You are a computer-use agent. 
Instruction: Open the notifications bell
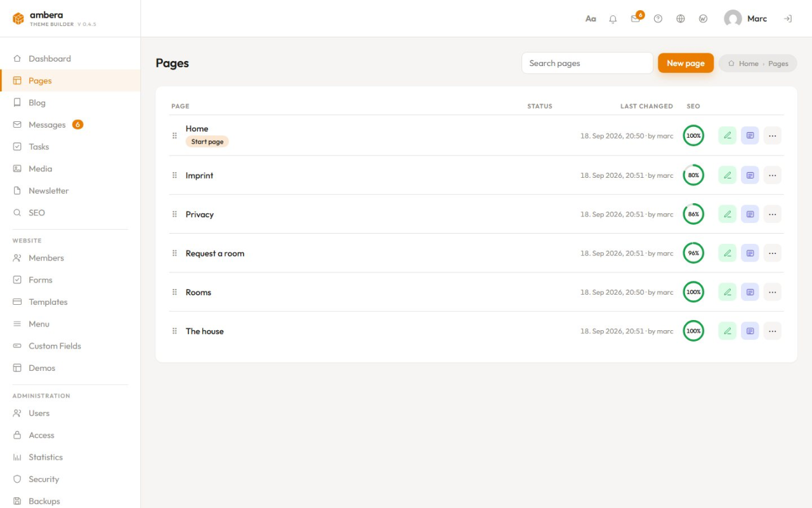[613, 19]
